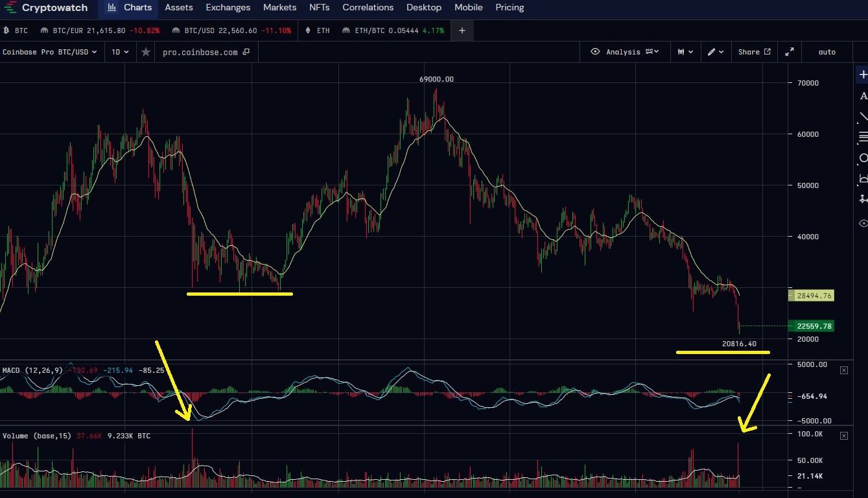Select the horizontal lines Fibonacci tool
868x498 pixels.
coord(863,137)
